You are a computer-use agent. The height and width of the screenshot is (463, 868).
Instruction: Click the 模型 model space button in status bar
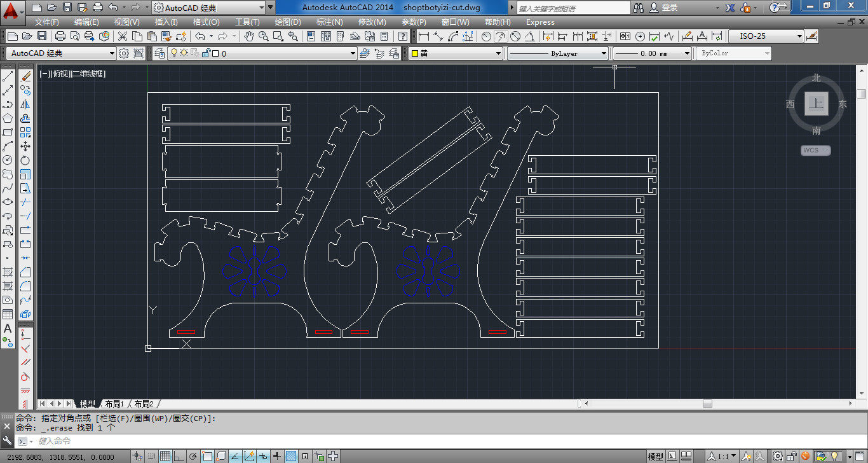click(x=656, y=456)
